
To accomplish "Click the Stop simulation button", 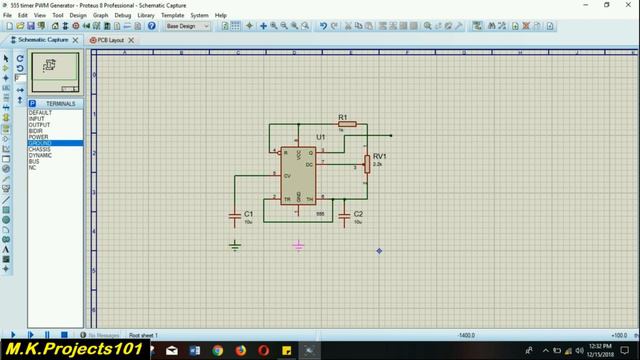I will point(64,335).
